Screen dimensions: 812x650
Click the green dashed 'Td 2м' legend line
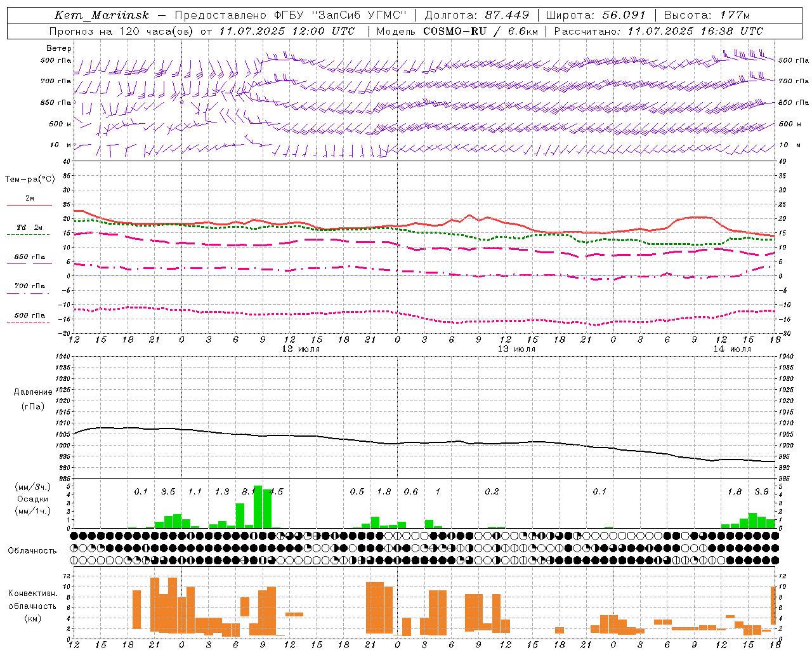coord(29,234)
